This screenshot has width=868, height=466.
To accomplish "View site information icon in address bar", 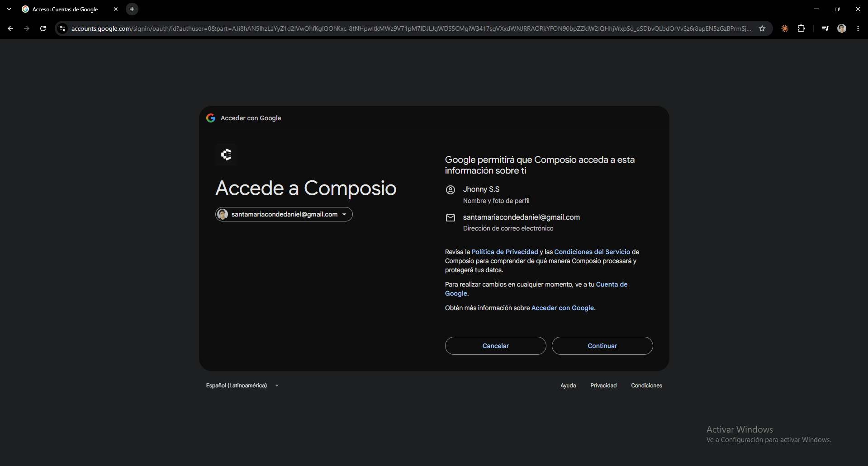I will coord(62,28).
